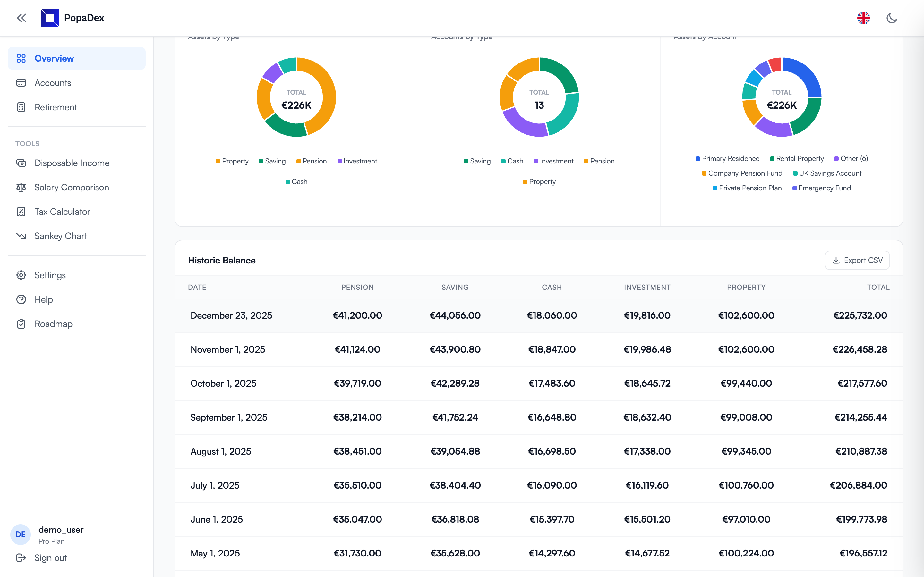Click the DE user avatar
The height and width of the screenshot is (577, 924).
[20, 534]
